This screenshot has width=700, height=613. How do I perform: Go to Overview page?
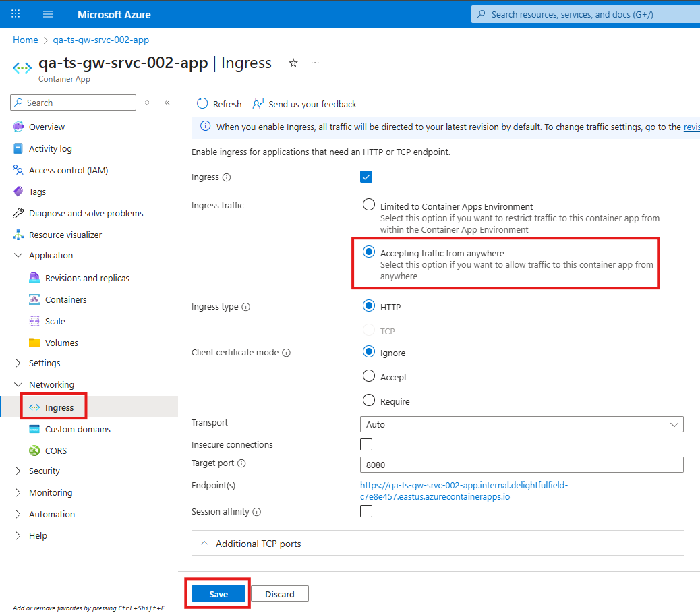coord(47,127)
